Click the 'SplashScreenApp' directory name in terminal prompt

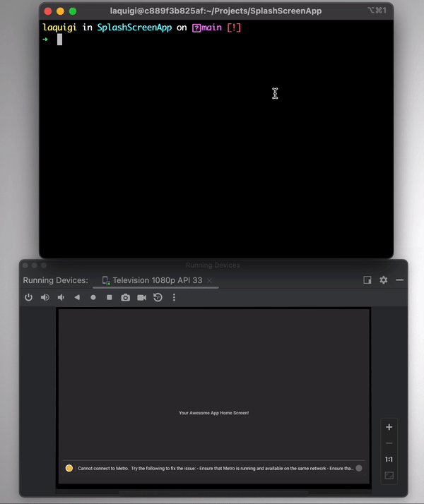[134, 28]
